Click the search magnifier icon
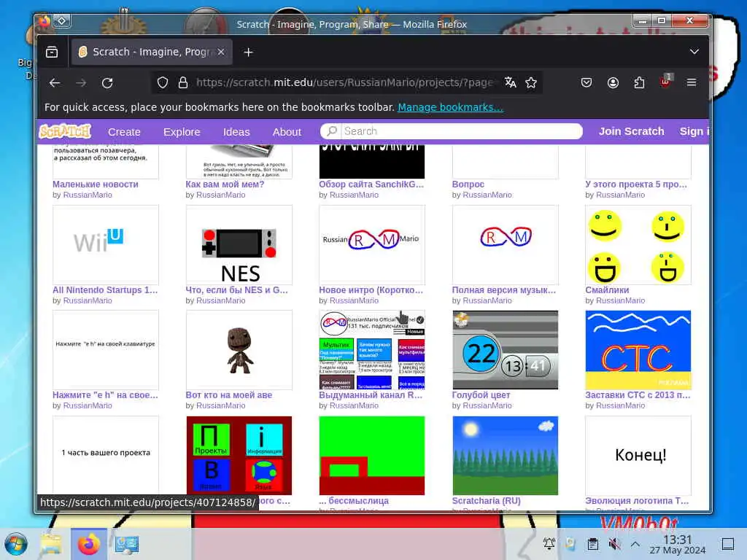The image size is (747, 560). [x=332, y=131]
